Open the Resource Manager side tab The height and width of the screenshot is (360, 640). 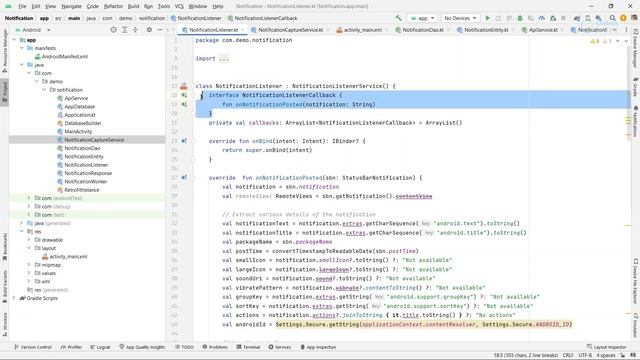click(5, 51)
